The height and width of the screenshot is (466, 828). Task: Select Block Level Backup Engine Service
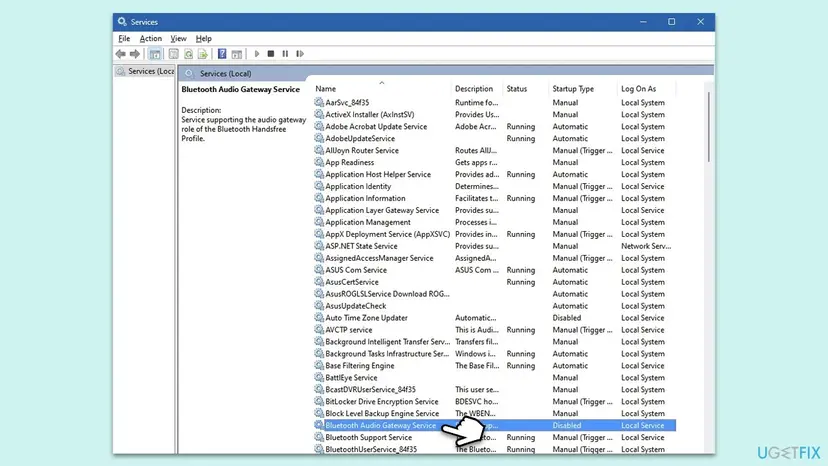point(494,414)
